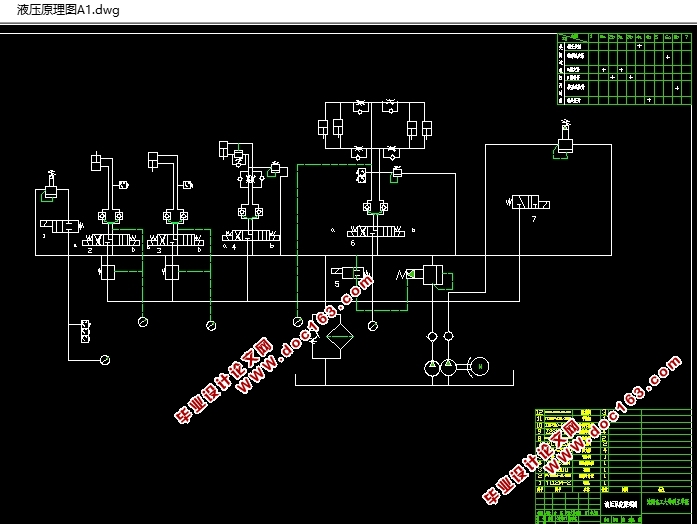
Task: Click the number 4 valve label
Action: coord(234,247)
